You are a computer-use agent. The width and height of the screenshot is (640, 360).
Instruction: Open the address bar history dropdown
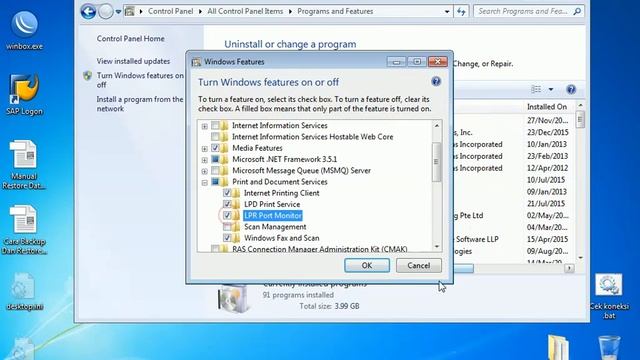point(447,11)
